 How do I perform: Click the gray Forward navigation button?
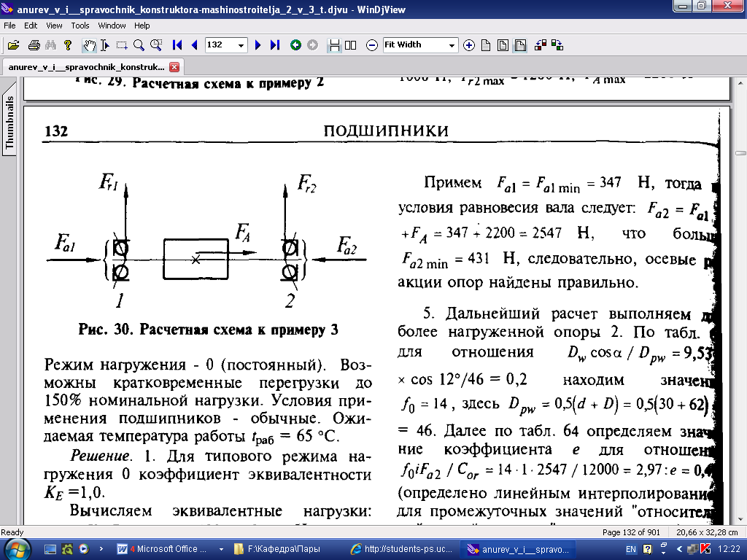pos(312,45)
